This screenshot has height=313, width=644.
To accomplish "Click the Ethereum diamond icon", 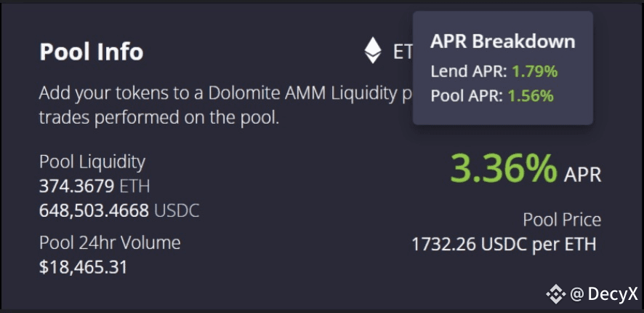I will coord(373,50).
